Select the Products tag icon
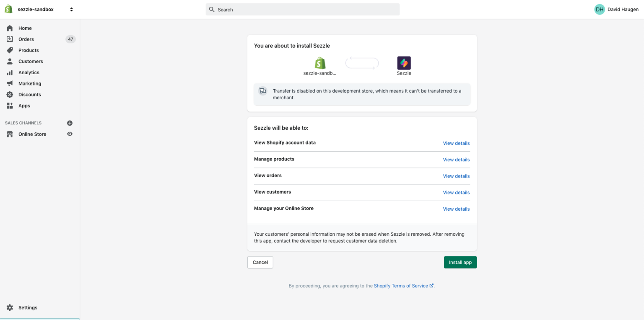The height and width of the screenshot is (320, 644). coord(10,50)
